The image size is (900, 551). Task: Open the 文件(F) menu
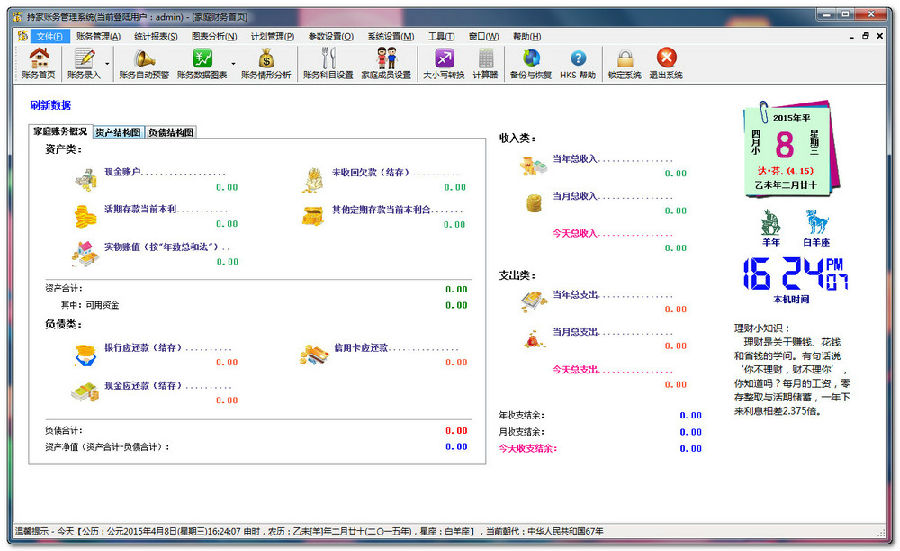tap(48, 36)
